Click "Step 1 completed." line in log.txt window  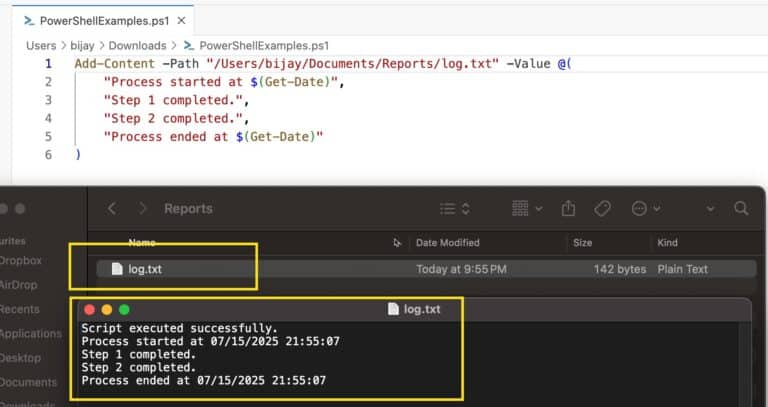[139, 355]
